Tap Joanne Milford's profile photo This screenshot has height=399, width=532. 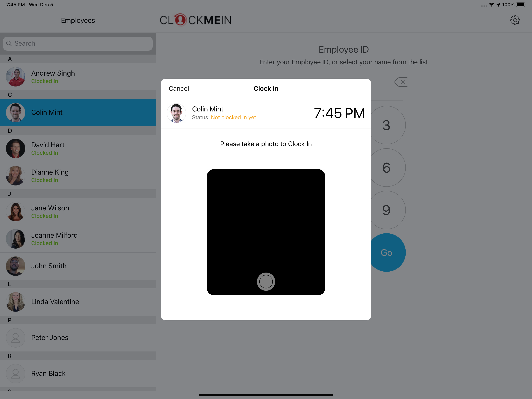16,239
